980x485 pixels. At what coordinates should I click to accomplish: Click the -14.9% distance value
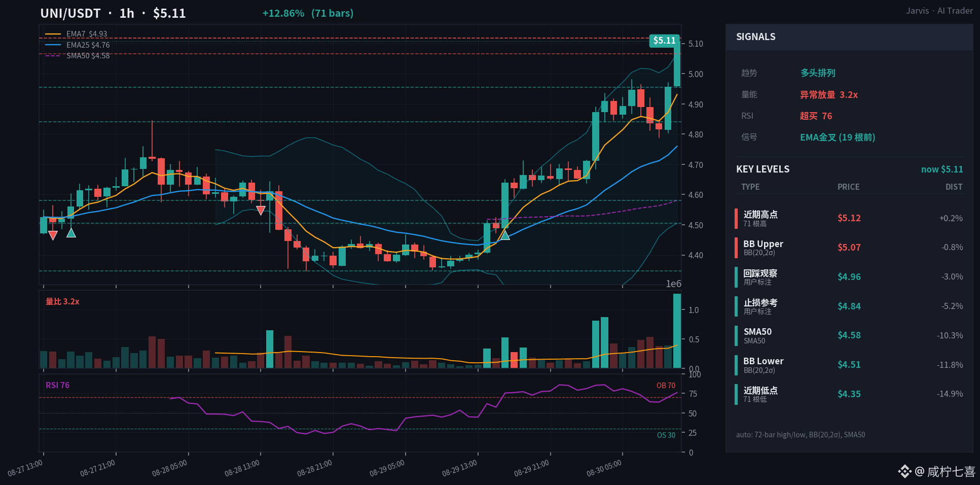(950, 394)
